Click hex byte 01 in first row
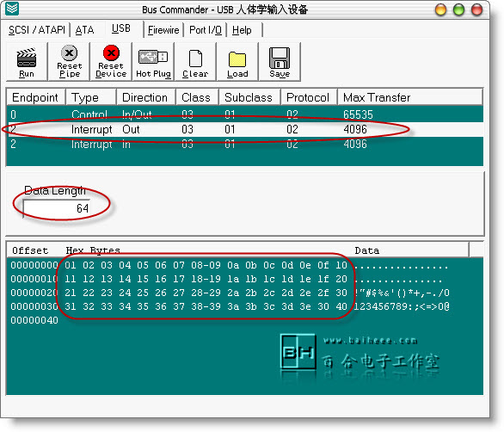Image resolution: width=504 pixels, height=432 pixels. pos(70,265)
